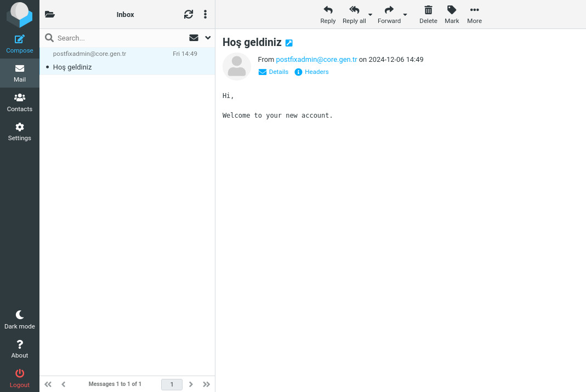Image resolution: width=586 pixels, height=392 pixels.
Task: Open the Hoş geldiniz message row
Action: click(127, 61)
